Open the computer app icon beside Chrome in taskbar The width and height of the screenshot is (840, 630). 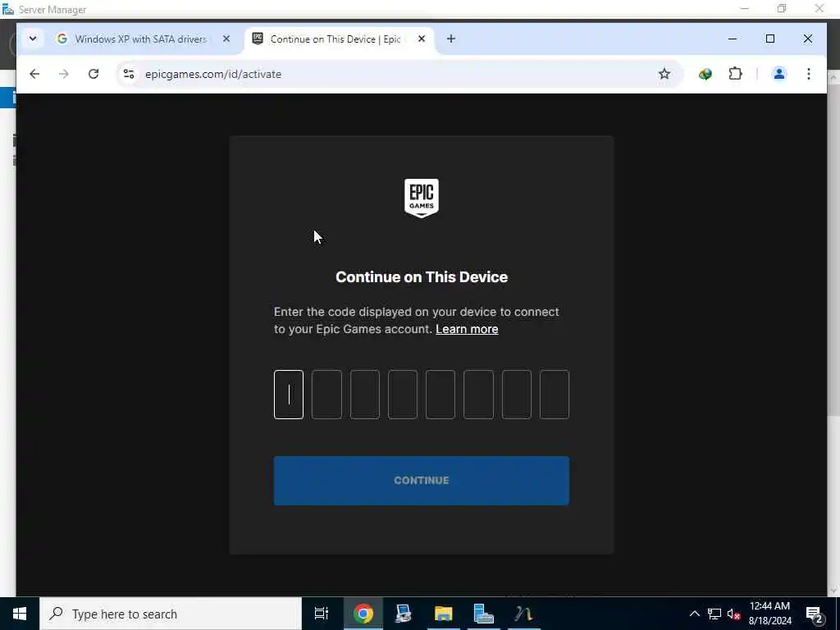(x=404, y=614)
